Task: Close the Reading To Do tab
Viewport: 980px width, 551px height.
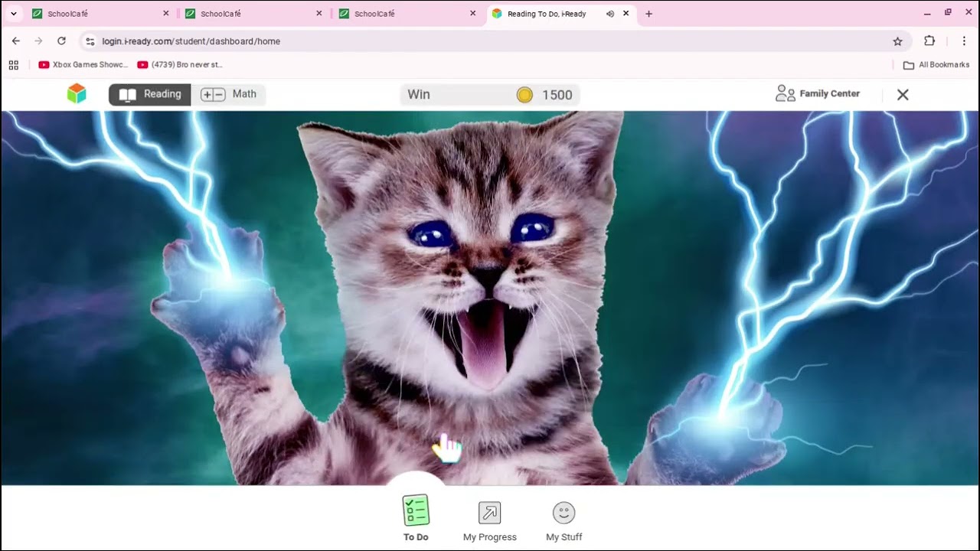Action: (626, 14)
